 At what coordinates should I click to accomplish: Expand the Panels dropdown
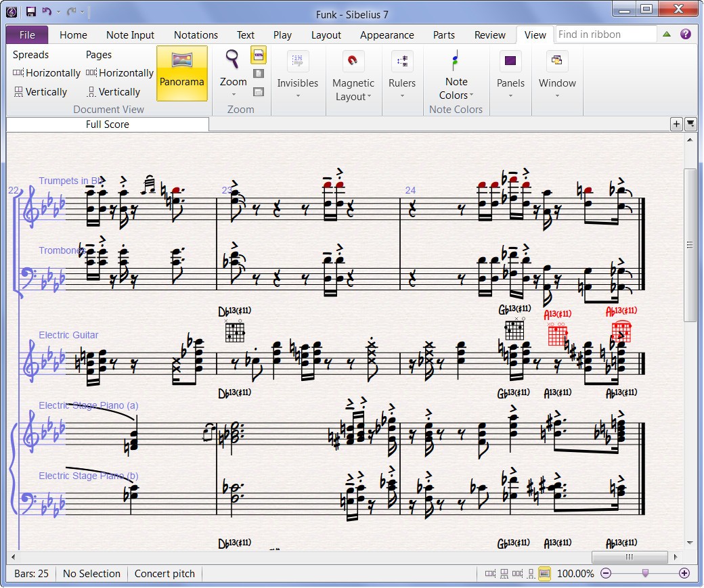pos(510,95)
